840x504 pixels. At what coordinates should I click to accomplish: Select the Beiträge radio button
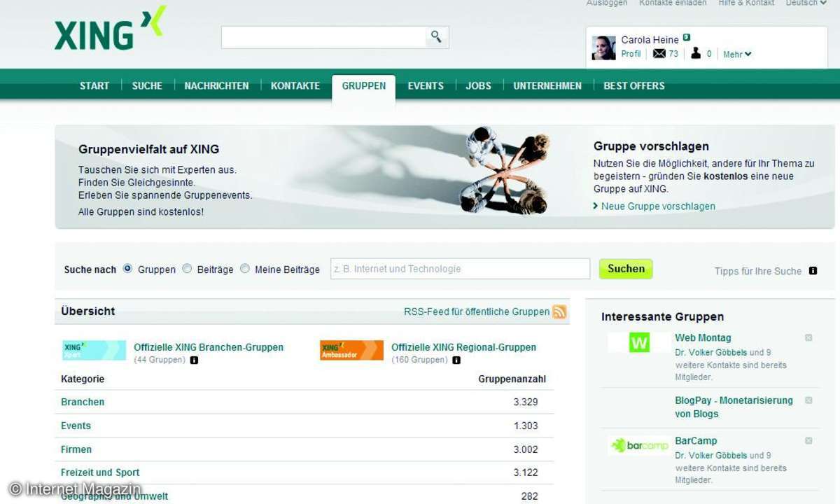(x=187, y=268)
